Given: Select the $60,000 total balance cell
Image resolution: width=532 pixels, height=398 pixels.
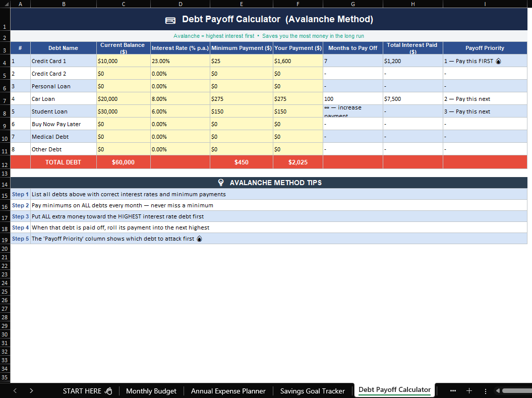Looking at the screenshot, I should click(x=124, y=162).
